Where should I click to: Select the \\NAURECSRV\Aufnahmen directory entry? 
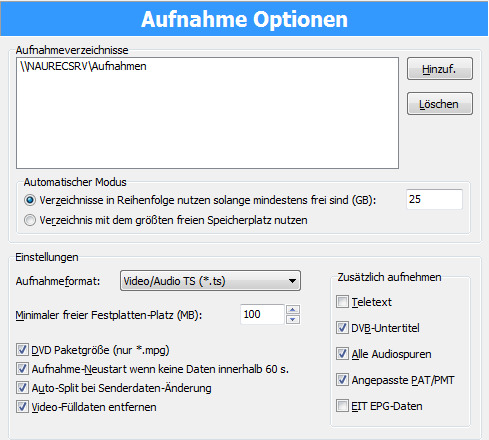(83, 66)
